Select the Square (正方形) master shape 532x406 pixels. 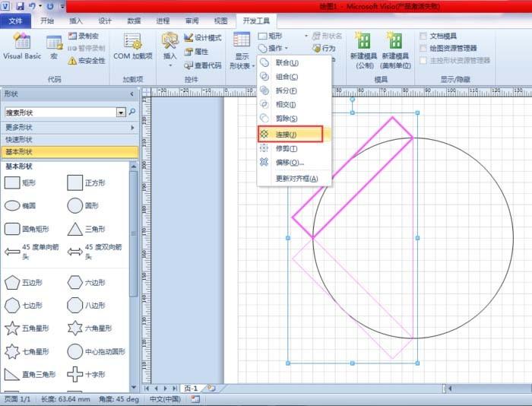pyautogui.click(x=86, y=183)
